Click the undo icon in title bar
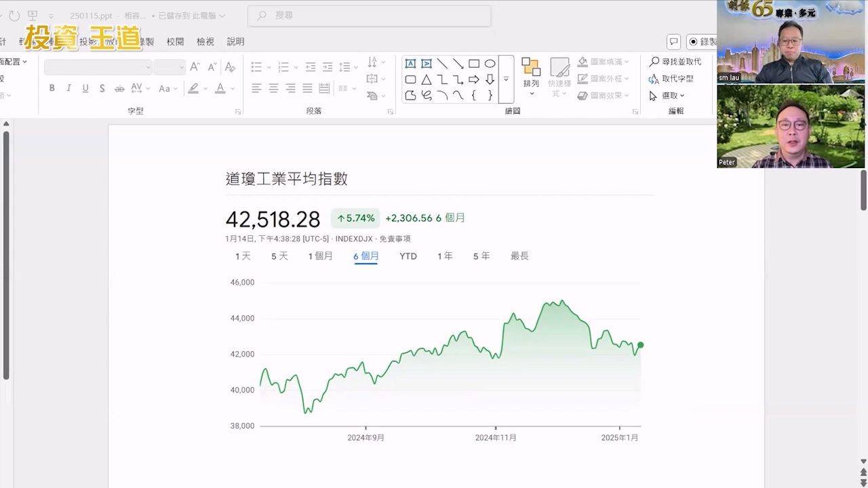868x488 pixels. click(x=15, y=15)
